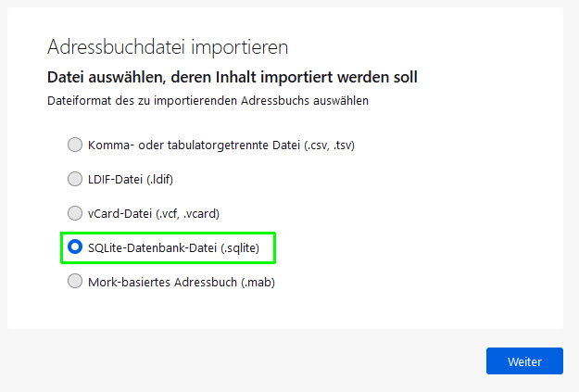Pick the vCard-Datei radio option
The height and width of the screenshot is (392, 579).
coord(74,213)
